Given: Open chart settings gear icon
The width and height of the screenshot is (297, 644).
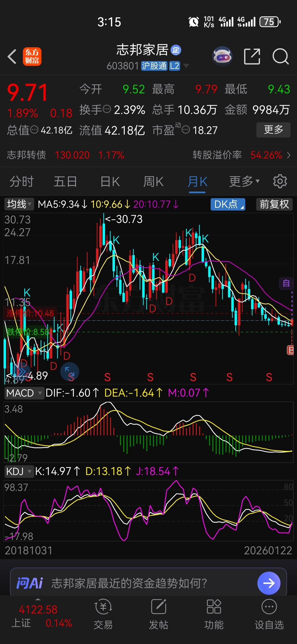Looking at the screenshot, I should (280, 181).
